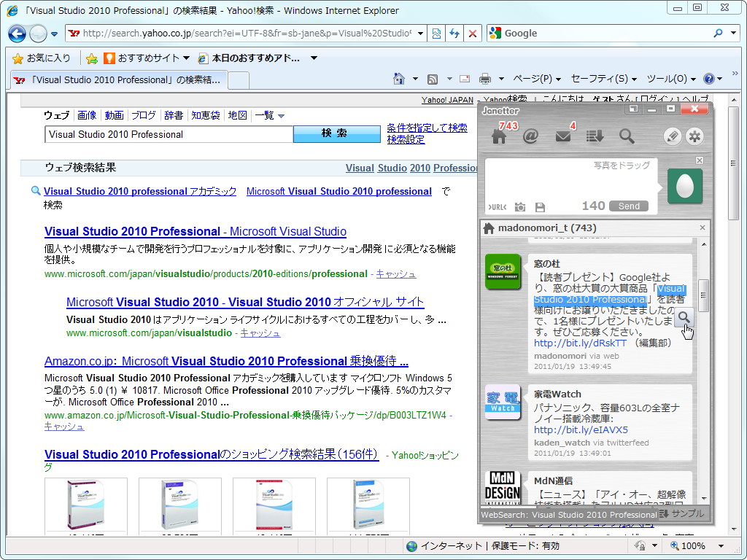
Task: Open http://bit.ly/dRskTT link in tweet
Action: (x=580, y=343)
